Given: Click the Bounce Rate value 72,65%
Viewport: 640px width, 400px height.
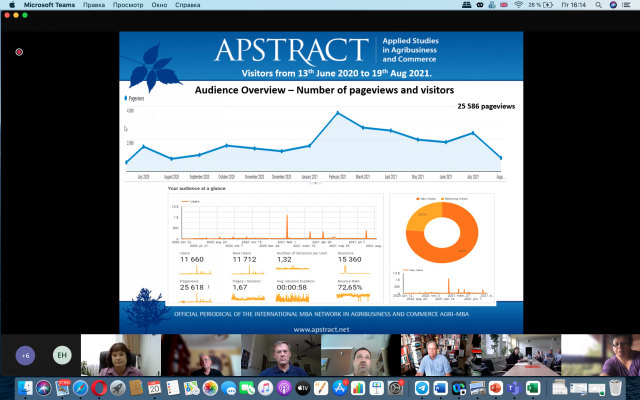Looking at the screenshot, I should (x=350, y=287).
